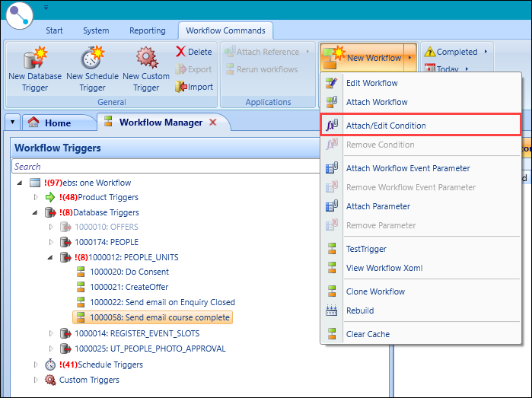Close the Workflow Manager tab
Viewport: 532px width, 398px height.
click(x=213, y=123)
